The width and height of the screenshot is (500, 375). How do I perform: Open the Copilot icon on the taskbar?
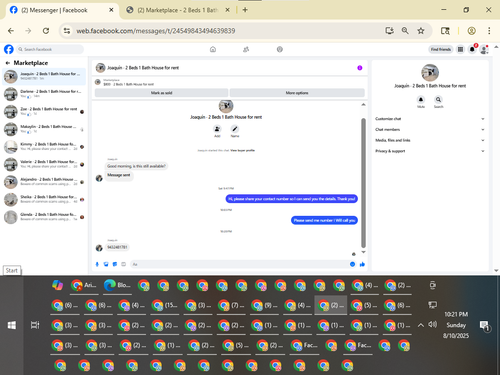pyautogui.click(x=58, y=285)
